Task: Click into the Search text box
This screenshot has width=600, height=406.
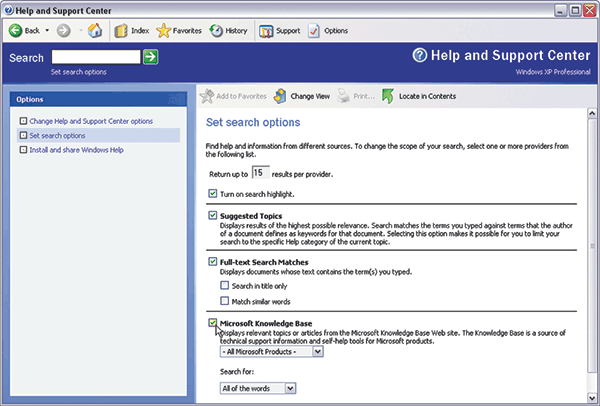Action: click(x=96, y=57)
